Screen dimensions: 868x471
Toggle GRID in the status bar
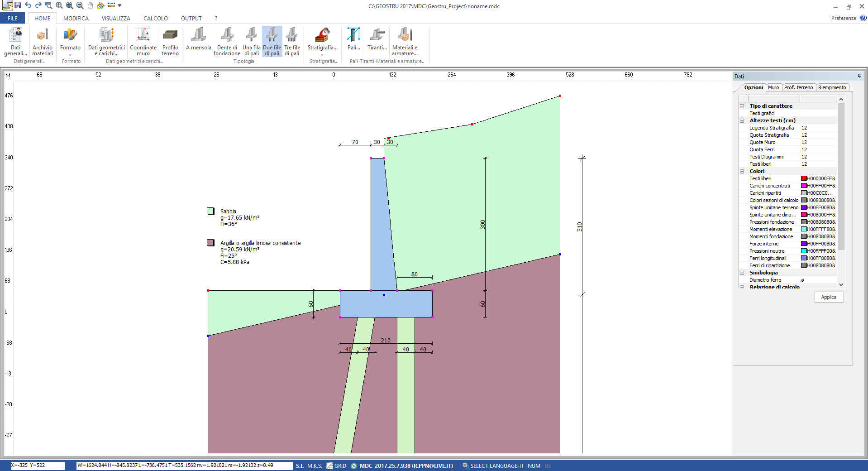[337, 466]
